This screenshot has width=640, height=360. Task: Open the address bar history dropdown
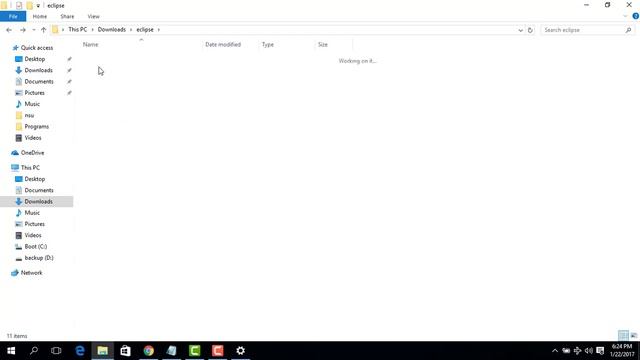coord(520,30)
